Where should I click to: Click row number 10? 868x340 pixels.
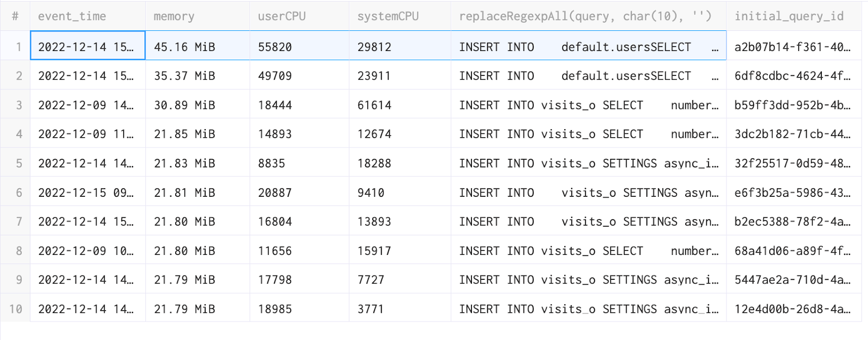click(16, 309)
